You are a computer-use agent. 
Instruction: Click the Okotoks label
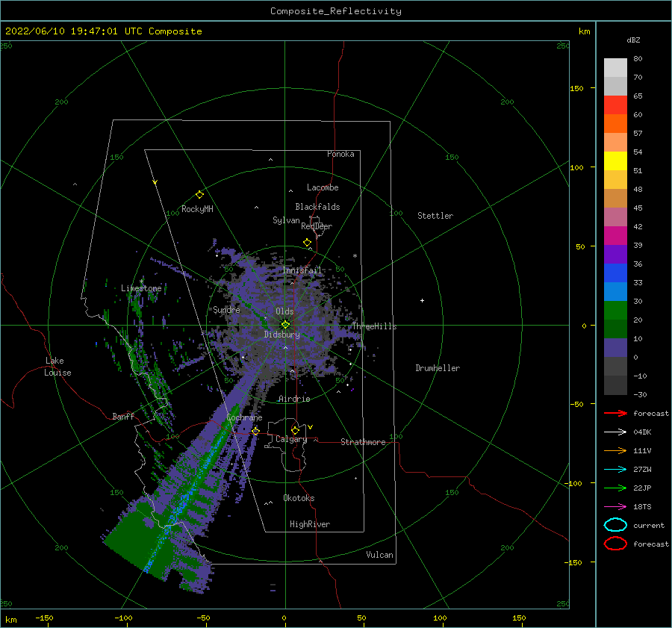(x=299, y=498)
